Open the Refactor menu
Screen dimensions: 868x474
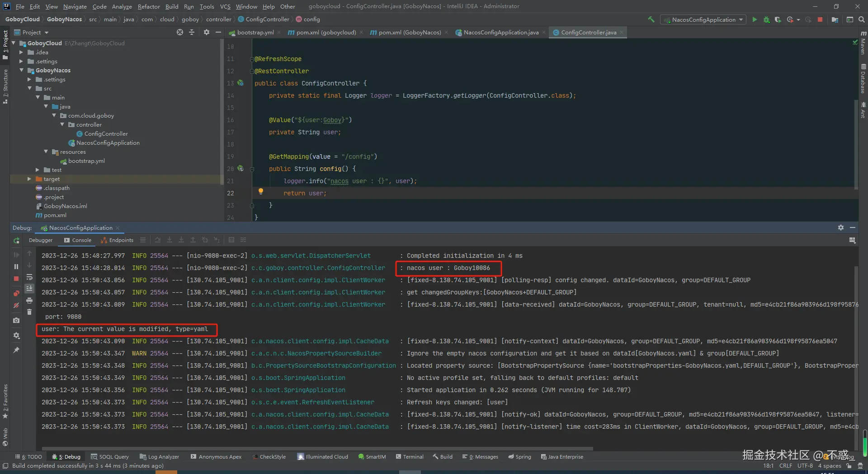click(x=149, y=6)
